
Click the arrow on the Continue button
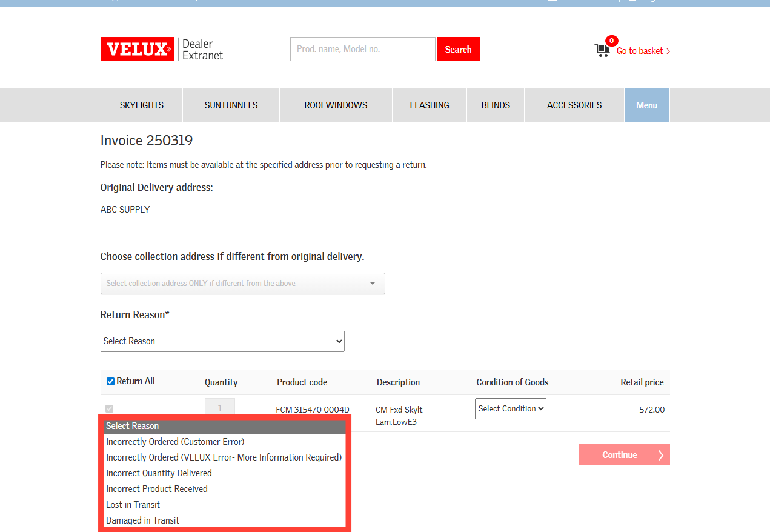click(660, 455)
